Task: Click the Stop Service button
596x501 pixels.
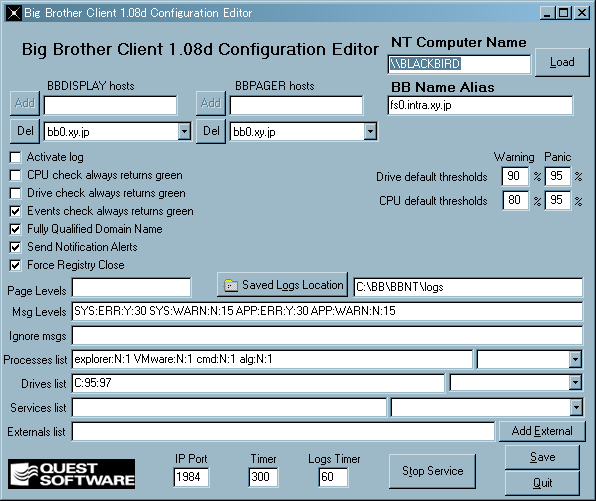Action: pos(433,471)
